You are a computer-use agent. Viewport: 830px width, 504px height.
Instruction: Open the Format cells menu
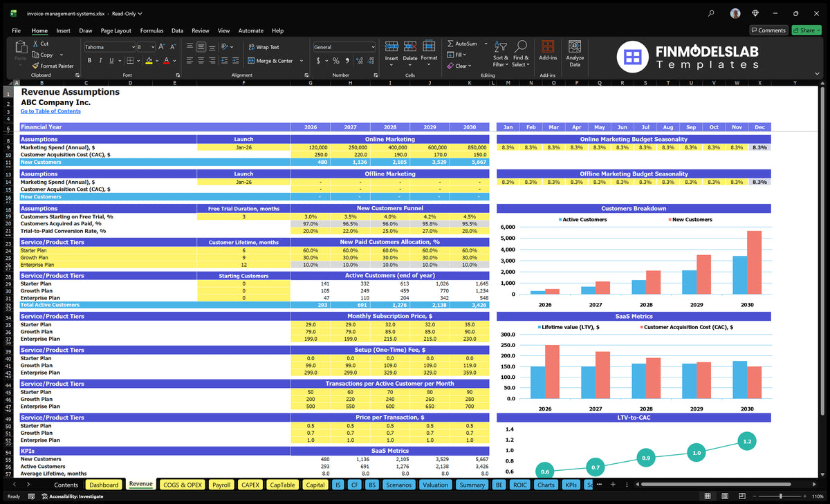tap(429, 52)
